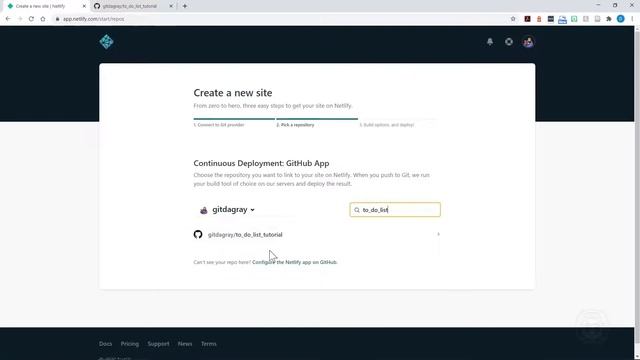Reload the page
This screenshot has width=640, height=360.
[x=31, y=19]
